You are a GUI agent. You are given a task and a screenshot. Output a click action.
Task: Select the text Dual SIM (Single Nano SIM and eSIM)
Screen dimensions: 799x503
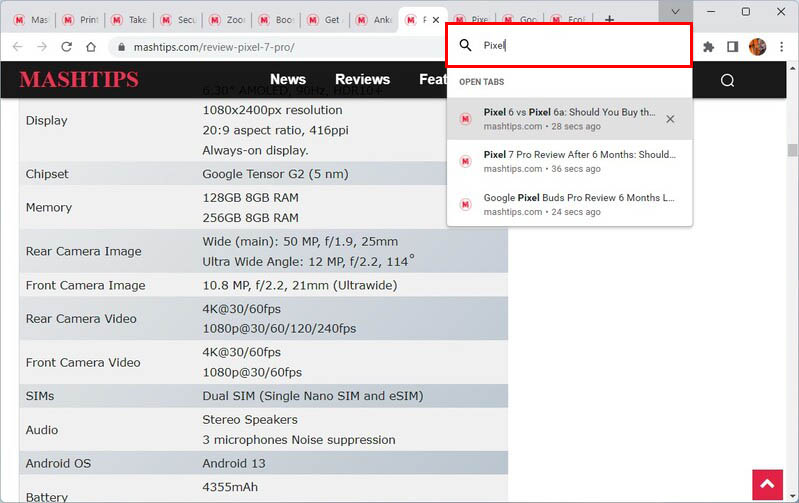[x=313, y=396]
